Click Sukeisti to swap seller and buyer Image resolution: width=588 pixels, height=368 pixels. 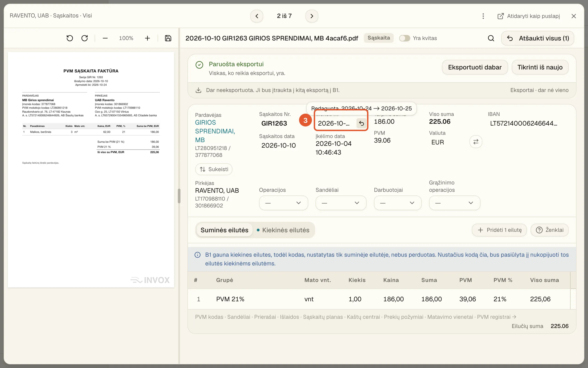[x=214, y=169]
